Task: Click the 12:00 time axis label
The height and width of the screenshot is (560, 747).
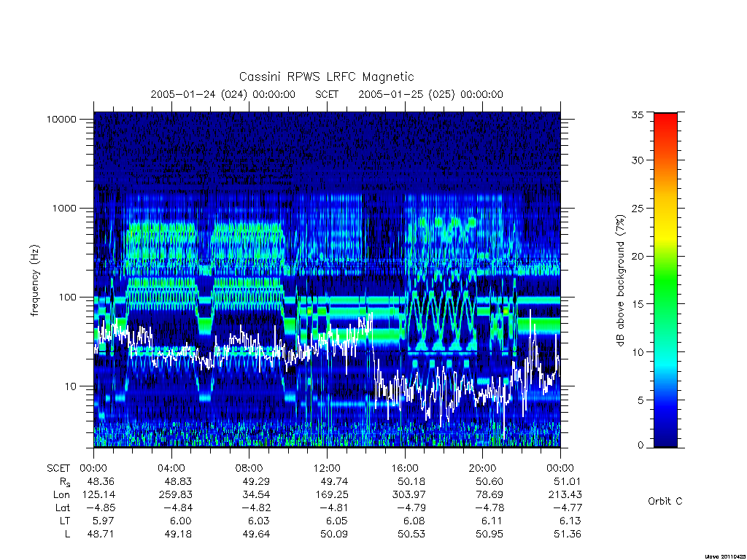Action: pos(328,469)
